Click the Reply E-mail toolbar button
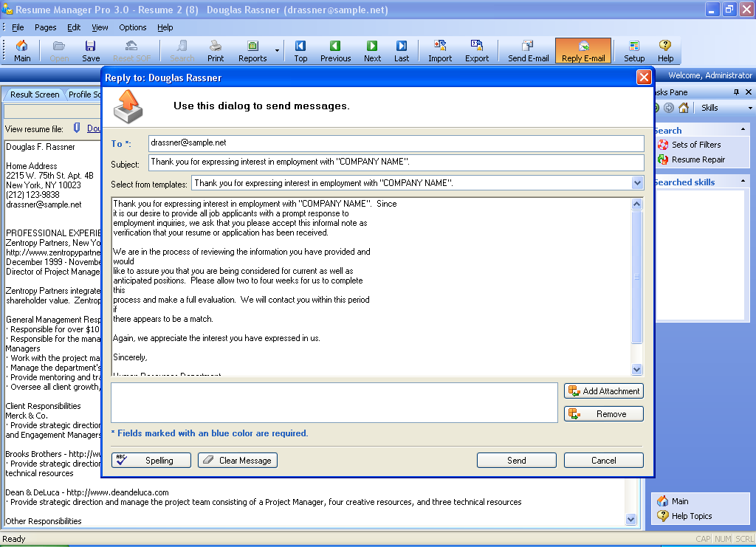Image resolution: width=756 pixels, height=547 pixels. click(583, 51)
